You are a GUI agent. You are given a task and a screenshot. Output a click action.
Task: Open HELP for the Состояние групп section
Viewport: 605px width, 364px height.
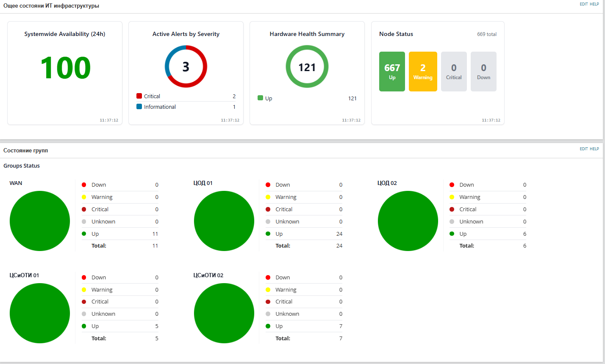coord(595,149)
